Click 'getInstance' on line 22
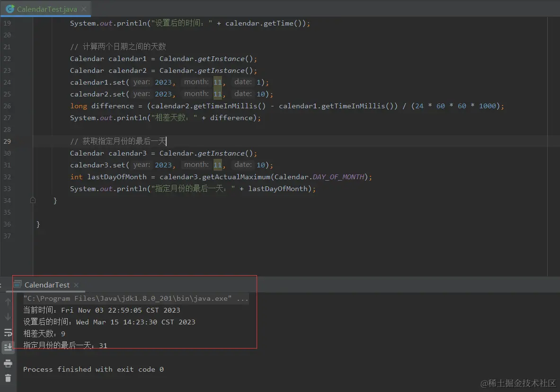The image size is (560, 392). coord(221,59)
